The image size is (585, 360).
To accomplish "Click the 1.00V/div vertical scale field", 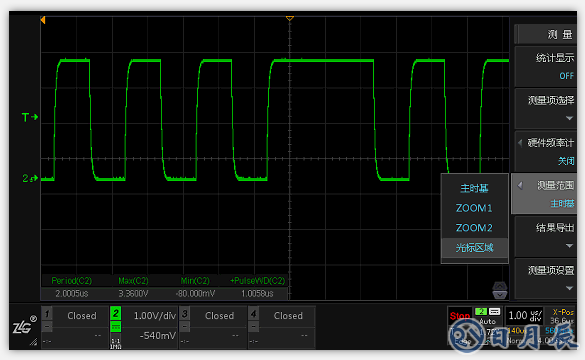I will point(154,316).
